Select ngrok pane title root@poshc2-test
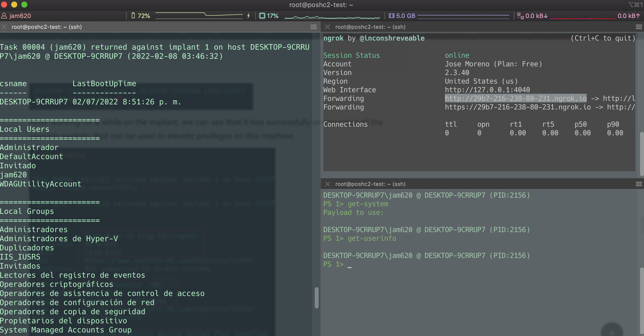The width and height of the screenshot is (644, 336). tap(370, 27)
